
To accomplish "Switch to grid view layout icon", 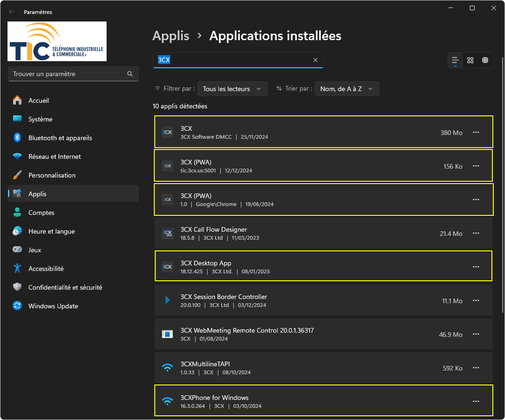I will tap(470, 60).
